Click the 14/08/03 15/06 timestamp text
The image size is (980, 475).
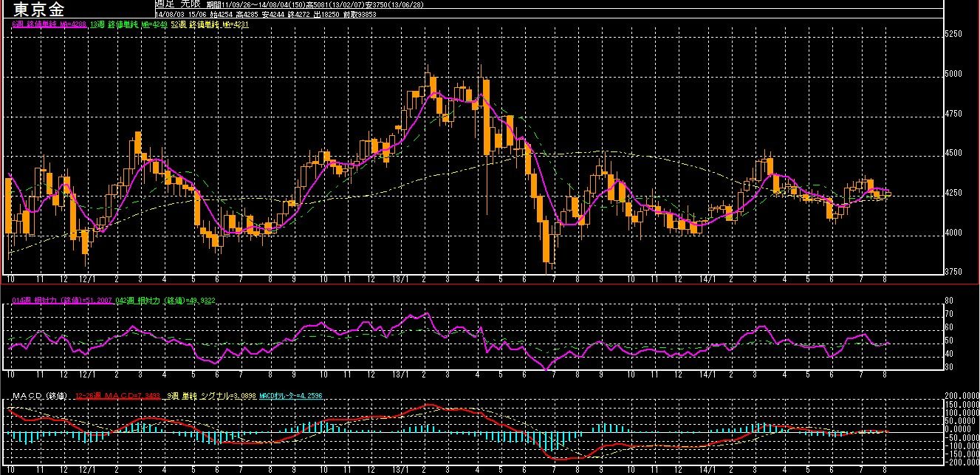coord(182,15)
